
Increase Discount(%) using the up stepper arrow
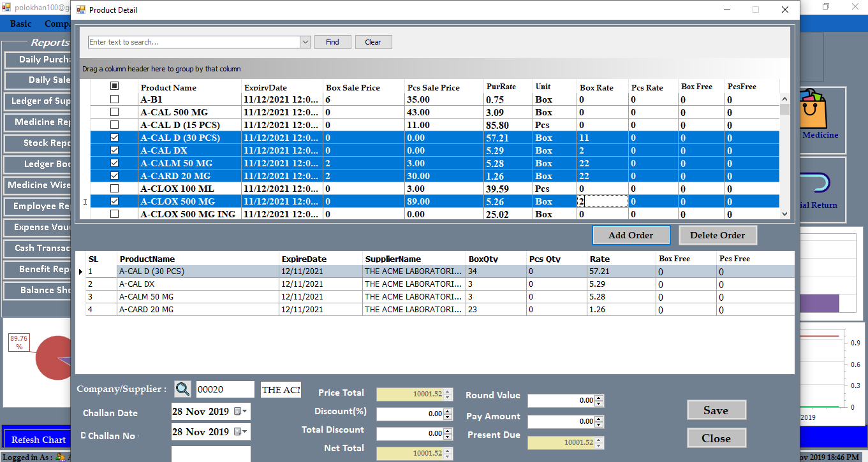448,411
